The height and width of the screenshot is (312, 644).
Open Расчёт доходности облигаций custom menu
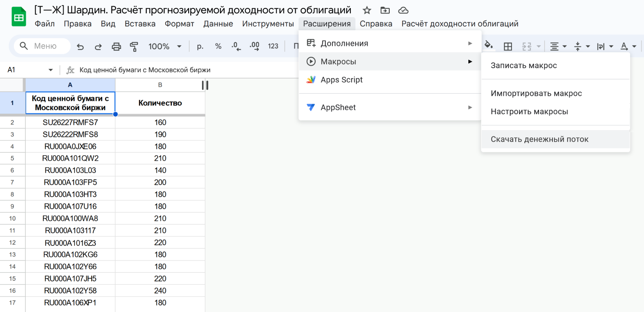[x=460, y=24]
